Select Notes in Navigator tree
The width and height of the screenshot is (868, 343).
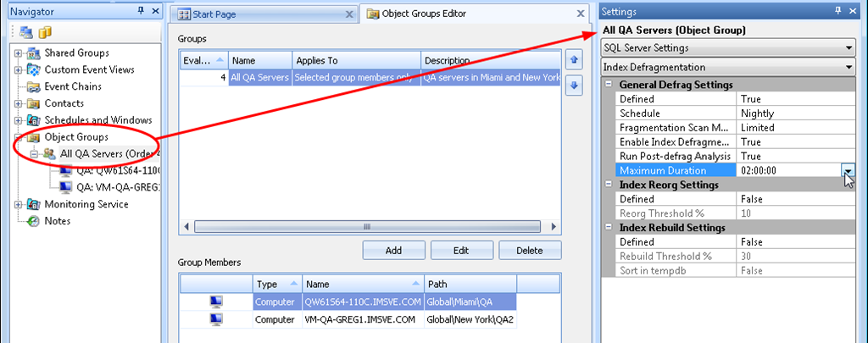point(58,221)
